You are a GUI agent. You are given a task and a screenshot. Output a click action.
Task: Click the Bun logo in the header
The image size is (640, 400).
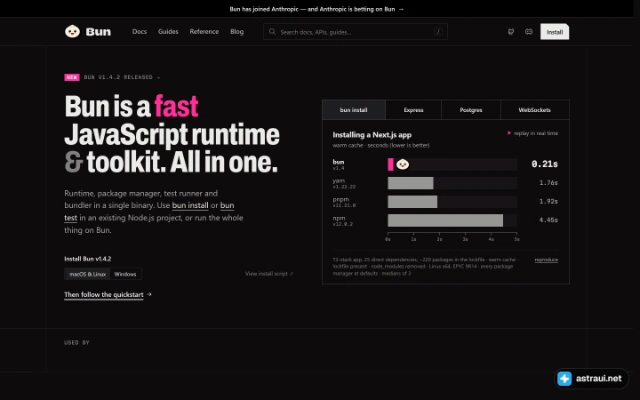88,31
